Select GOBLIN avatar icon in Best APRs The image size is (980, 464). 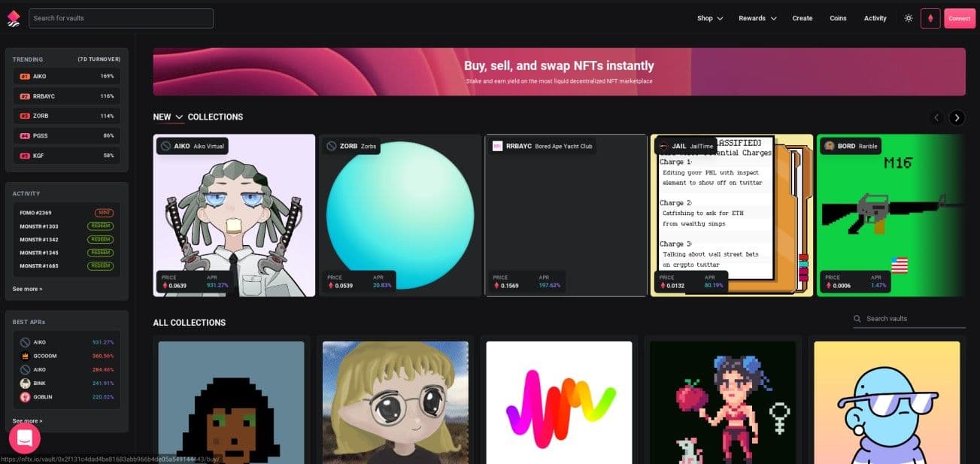[25, 396]
